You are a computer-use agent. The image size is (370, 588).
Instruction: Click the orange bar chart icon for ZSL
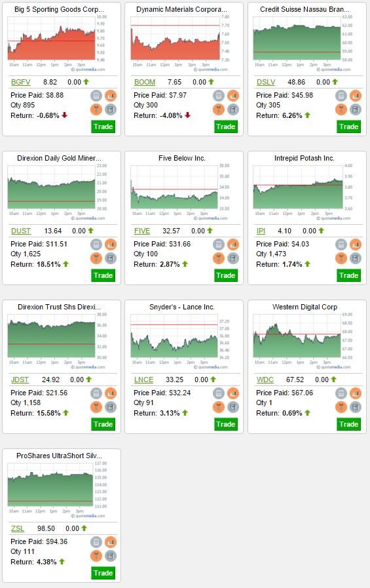coord(111,542)
